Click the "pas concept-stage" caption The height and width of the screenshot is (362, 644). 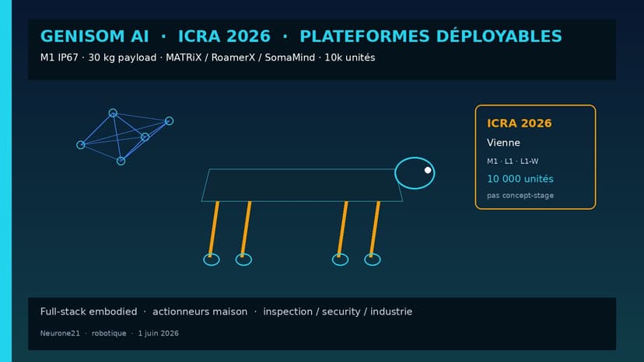[x=520, y=195]
